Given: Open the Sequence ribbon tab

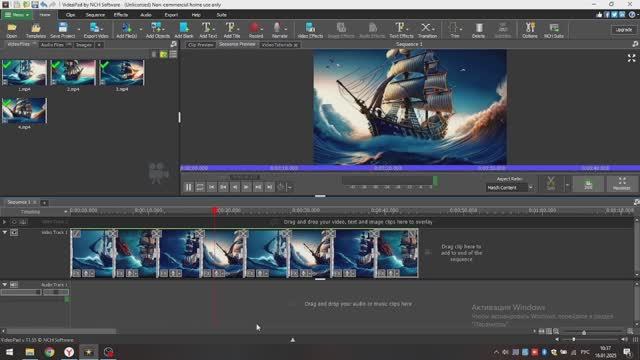Looking at the screenshot, I should (x=95, y=15).
